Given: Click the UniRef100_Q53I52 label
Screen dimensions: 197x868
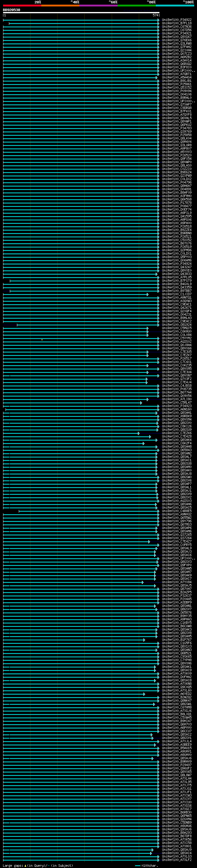Looking at the screenshot, I should pos(176,88).
